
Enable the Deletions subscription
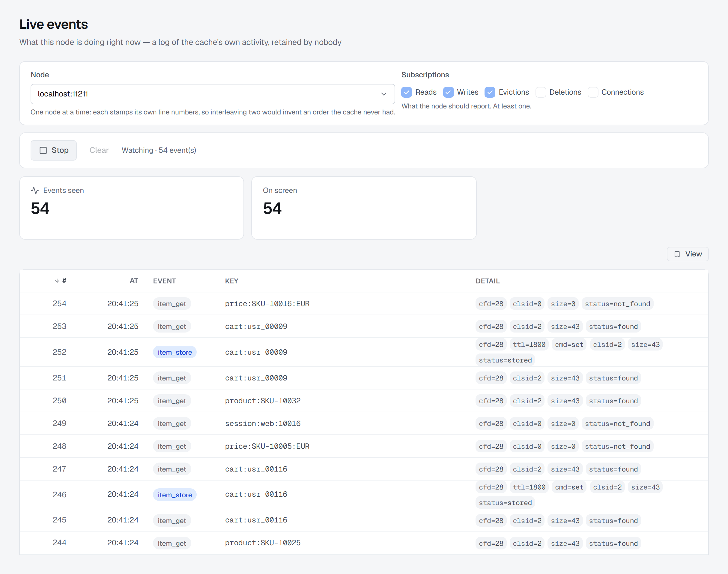pos(541,92)
